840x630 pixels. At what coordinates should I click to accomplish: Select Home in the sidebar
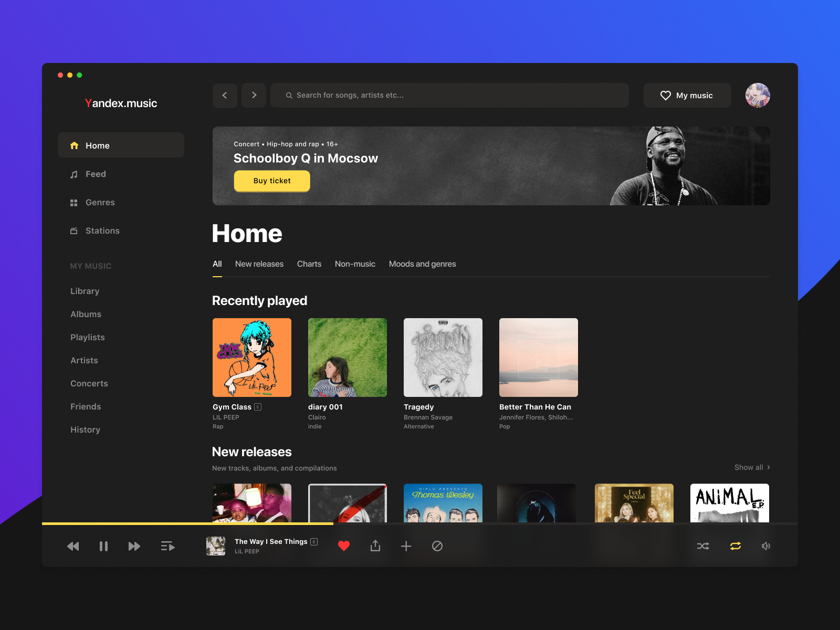[121, 145]
